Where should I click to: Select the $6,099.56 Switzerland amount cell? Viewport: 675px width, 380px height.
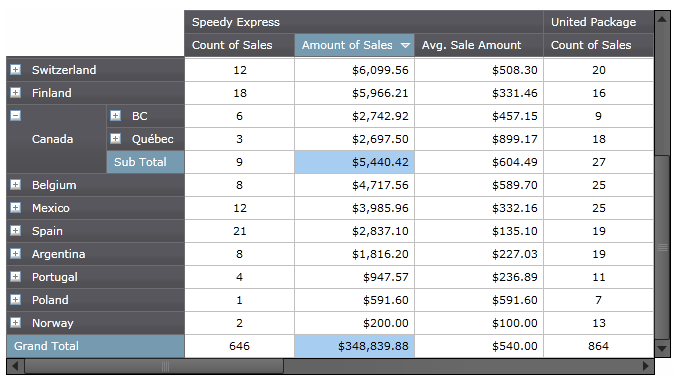(354, 70)
